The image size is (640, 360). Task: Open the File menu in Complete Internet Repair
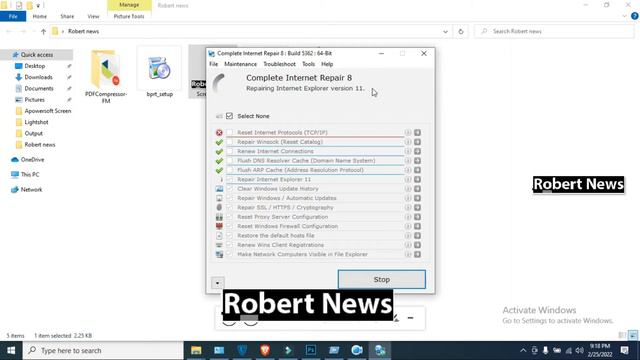tap(213, 64)
